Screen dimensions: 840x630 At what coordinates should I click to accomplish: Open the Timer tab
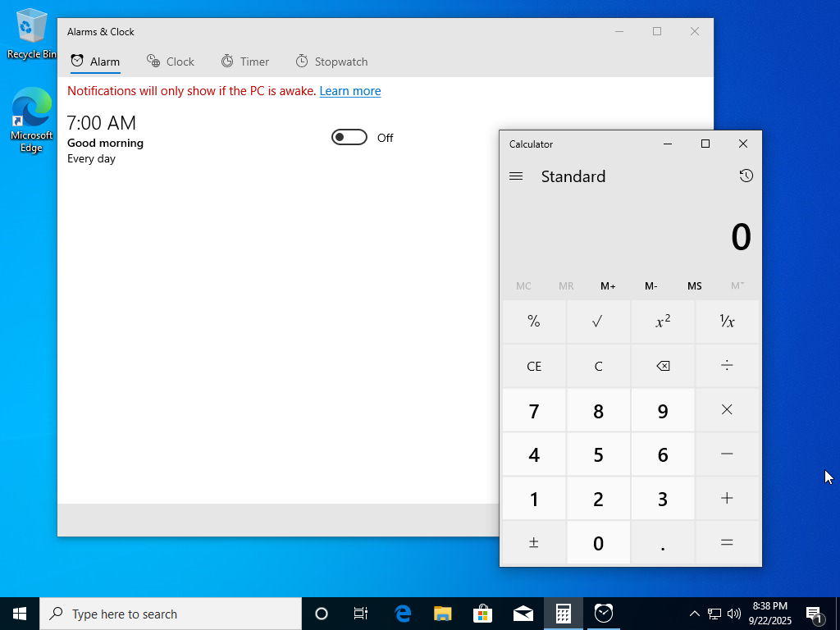[244, 62]
